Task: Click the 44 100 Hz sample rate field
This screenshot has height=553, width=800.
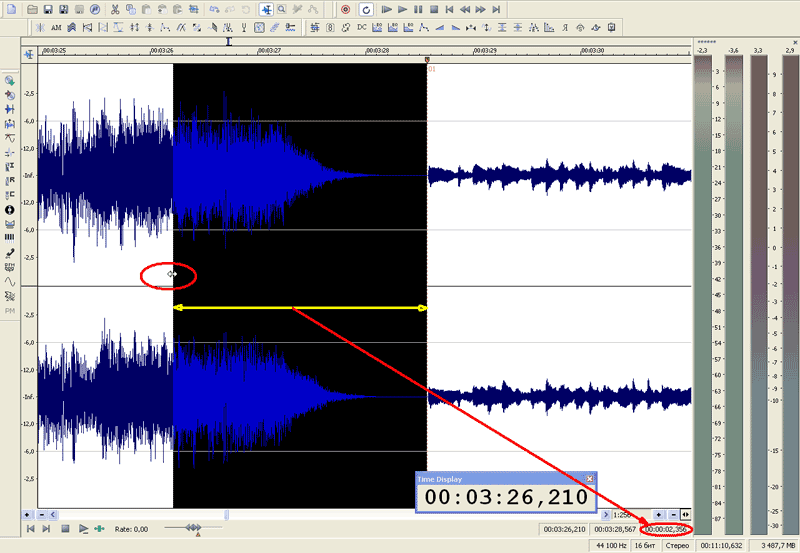Action: pyautogui.click(x=610, y=546)
